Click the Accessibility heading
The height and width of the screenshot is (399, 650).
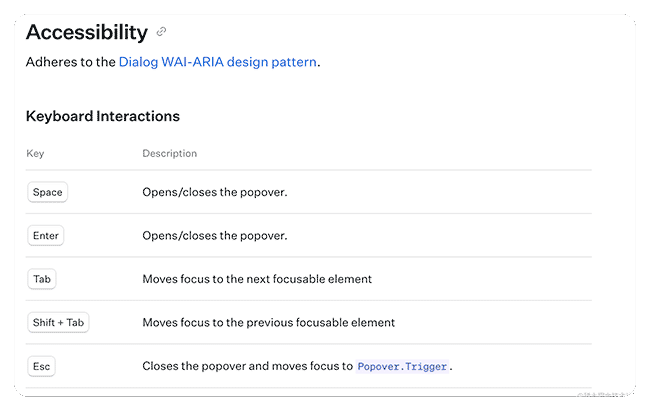pos(87,32)
